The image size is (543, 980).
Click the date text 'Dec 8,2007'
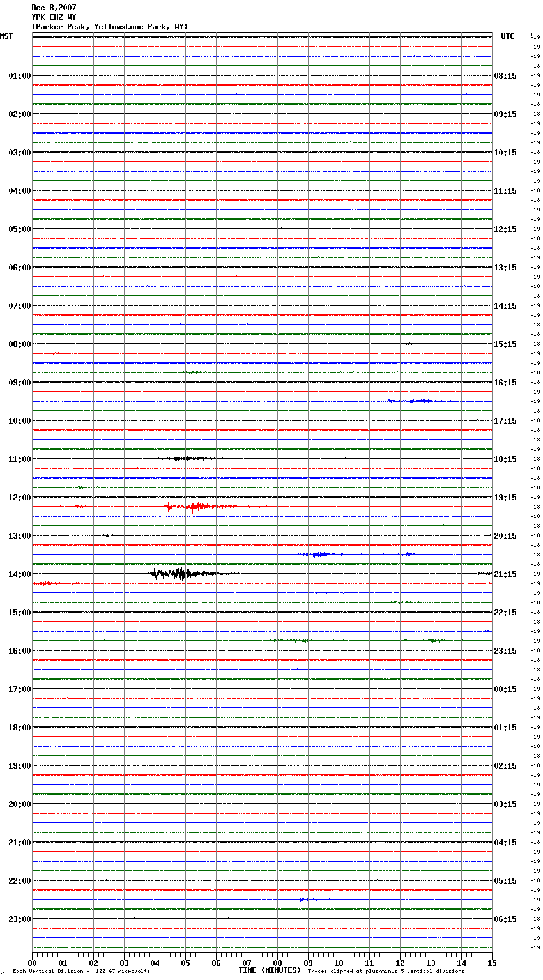[54, 8]
